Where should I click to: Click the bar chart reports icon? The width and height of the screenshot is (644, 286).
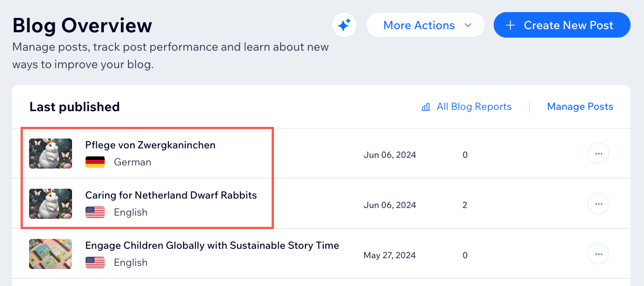(x=426, y=107)
